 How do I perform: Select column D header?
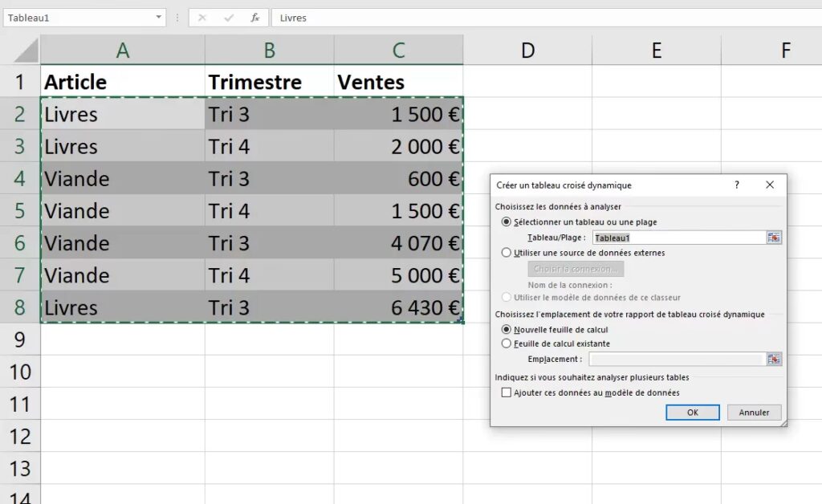pos(527,51)
